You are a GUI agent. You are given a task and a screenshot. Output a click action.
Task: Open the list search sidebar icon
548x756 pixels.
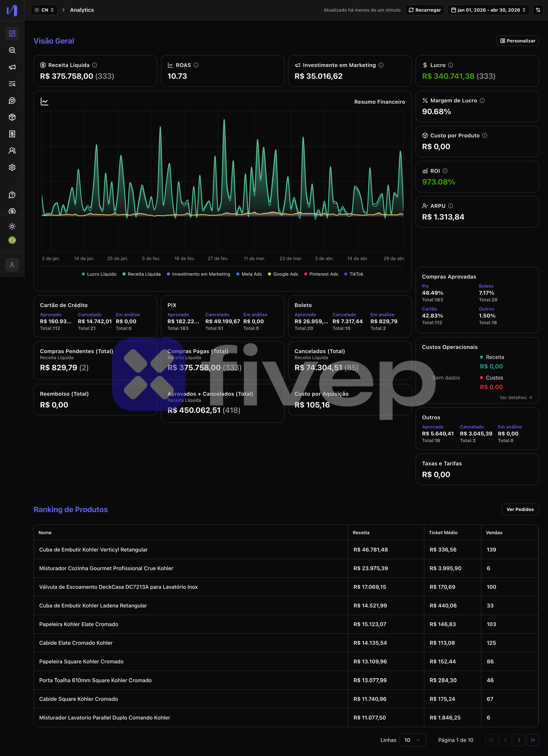tap(12, 84)
